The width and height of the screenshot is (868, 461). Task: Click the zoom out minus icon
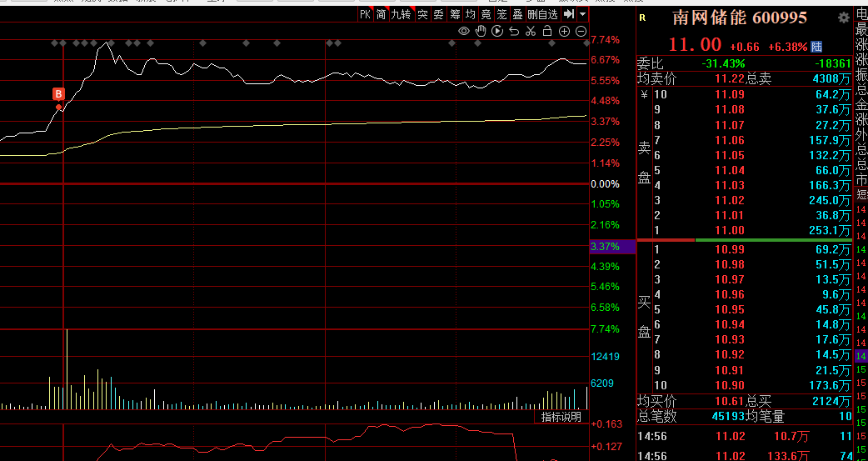pyautogui.click(x=581, y=32)
